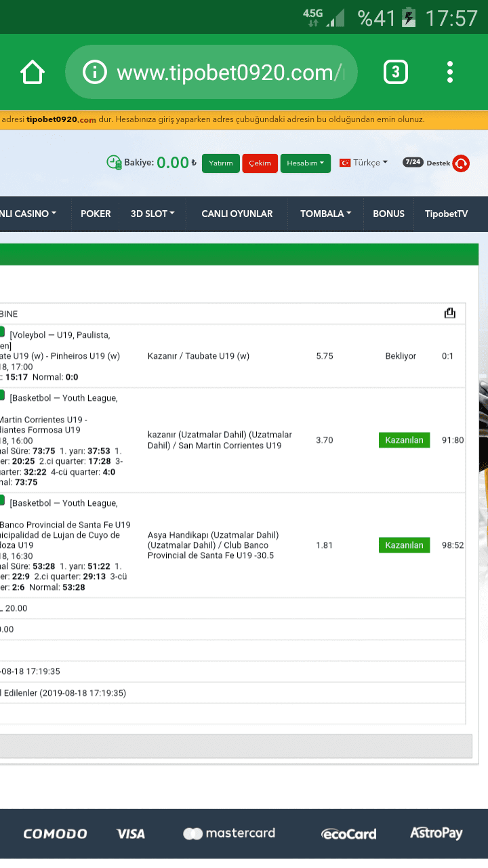Image resolution: width=488 pixels, height=868 pixels.
Task: Click the score 0:1
Action: tap(448, 356)
